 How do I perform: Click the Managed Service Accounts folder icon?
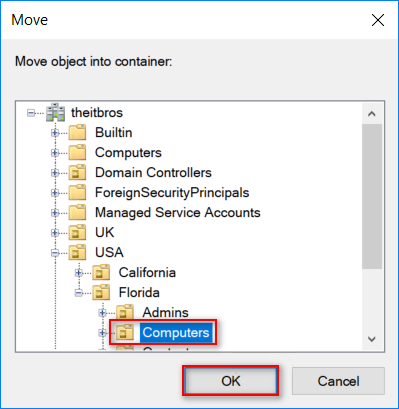77,213
